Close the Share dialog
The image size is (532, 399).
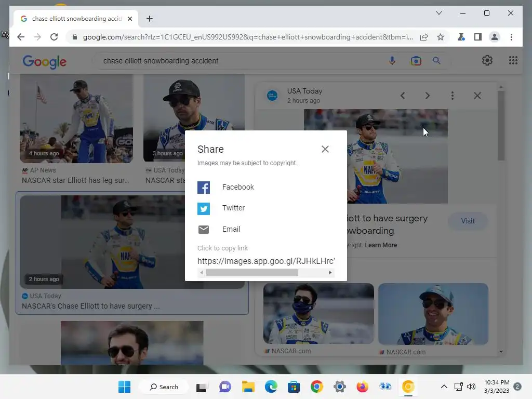coord(325,149)
